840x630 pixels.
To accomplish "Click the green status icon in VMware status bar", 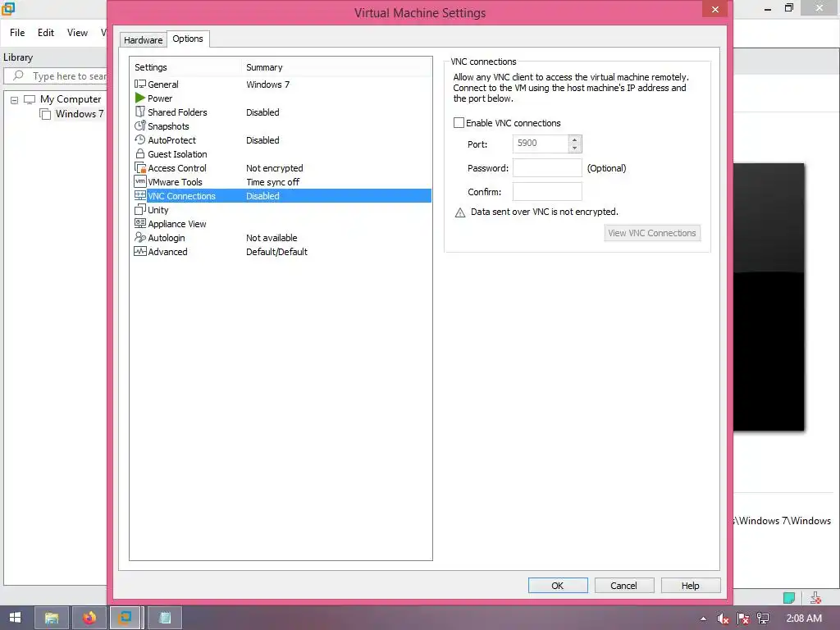I will coord(788,597).
